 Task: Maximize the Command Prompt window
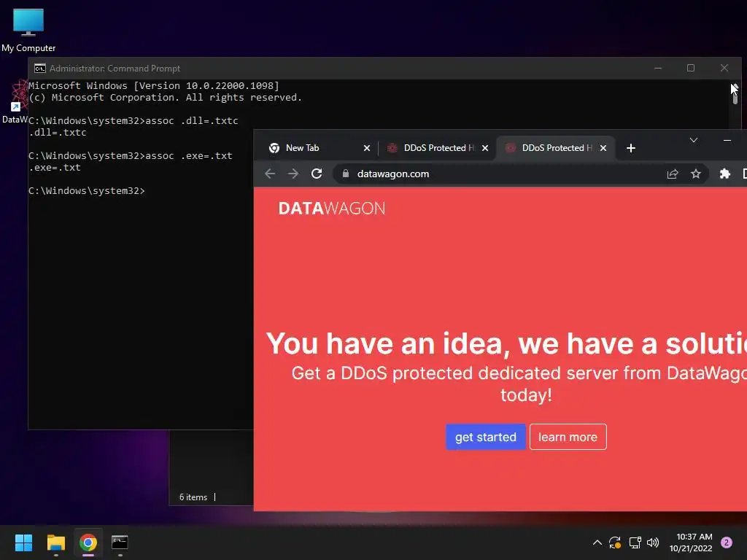point(690,68)
